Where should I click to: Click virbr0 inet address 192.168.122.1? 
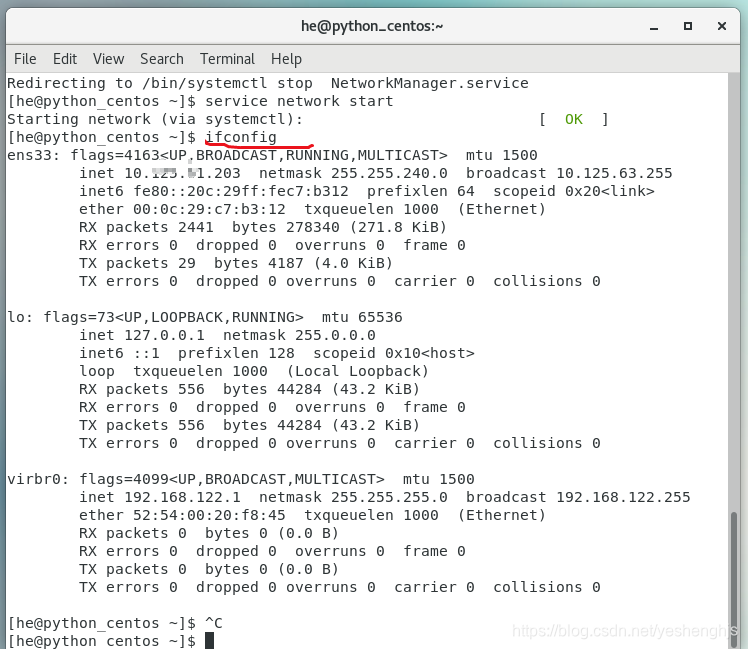[x=182, y=497]
